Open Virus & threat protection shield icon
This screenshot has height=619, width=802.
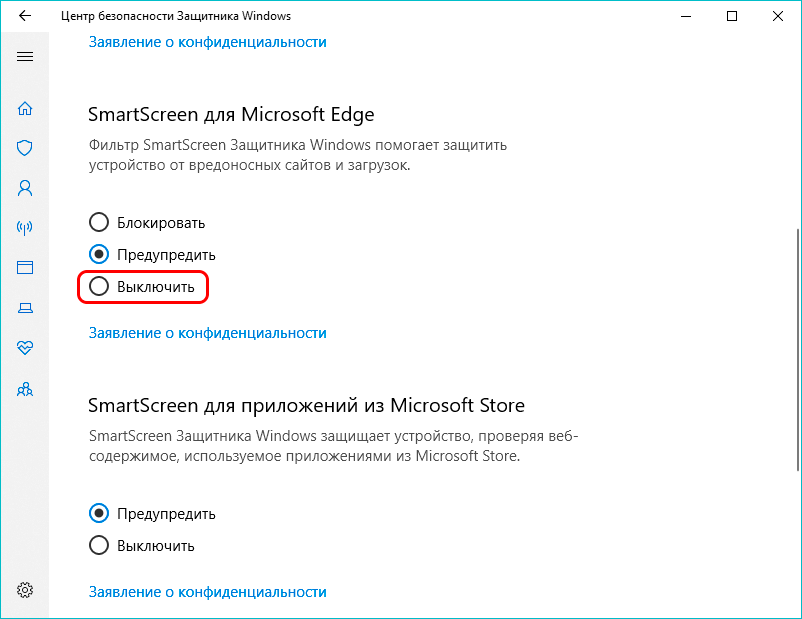click(x=25, y=148)
